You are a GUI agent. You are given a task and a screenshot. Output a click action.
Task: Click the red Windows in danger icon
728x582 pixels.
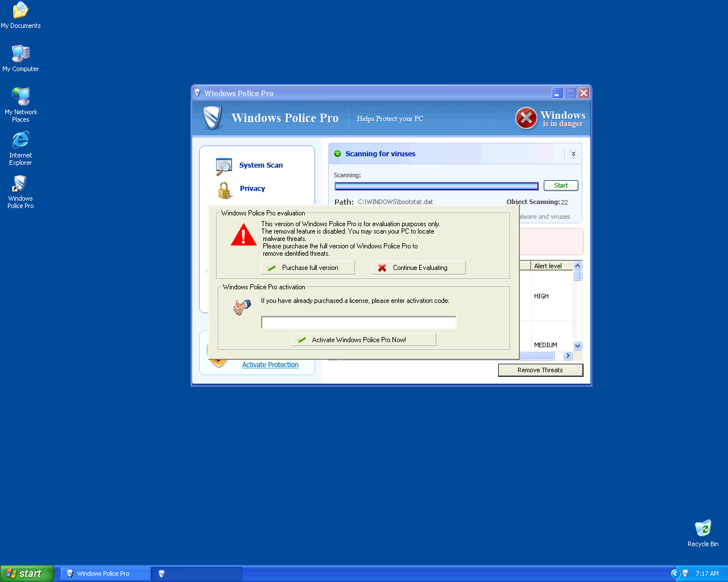click(x=526, y=118)
